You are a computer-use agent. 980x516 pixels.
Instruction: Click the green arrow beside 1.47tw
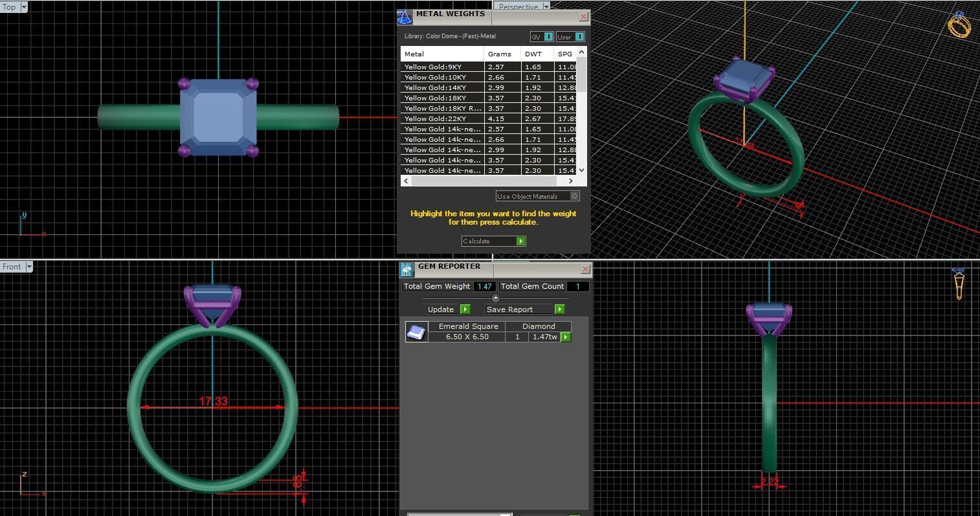(566, 337)
